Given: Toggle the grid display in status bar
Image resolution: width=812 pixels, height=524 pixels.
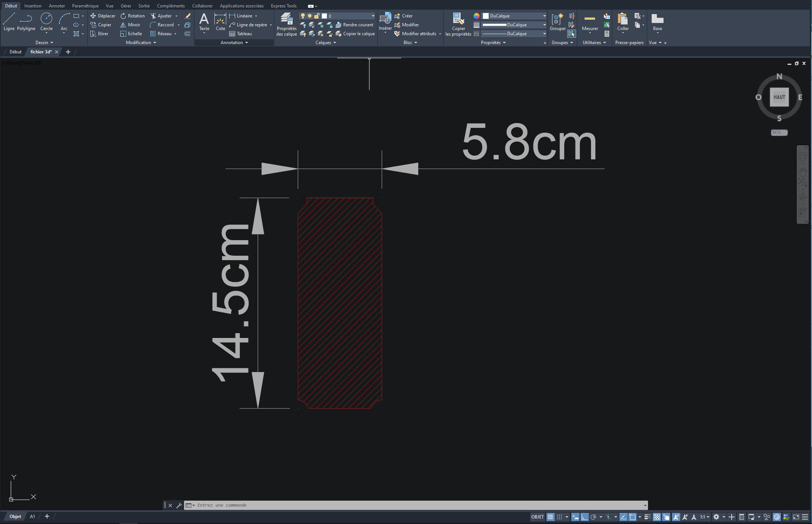Looking at the screenshot, I should 551,517.
